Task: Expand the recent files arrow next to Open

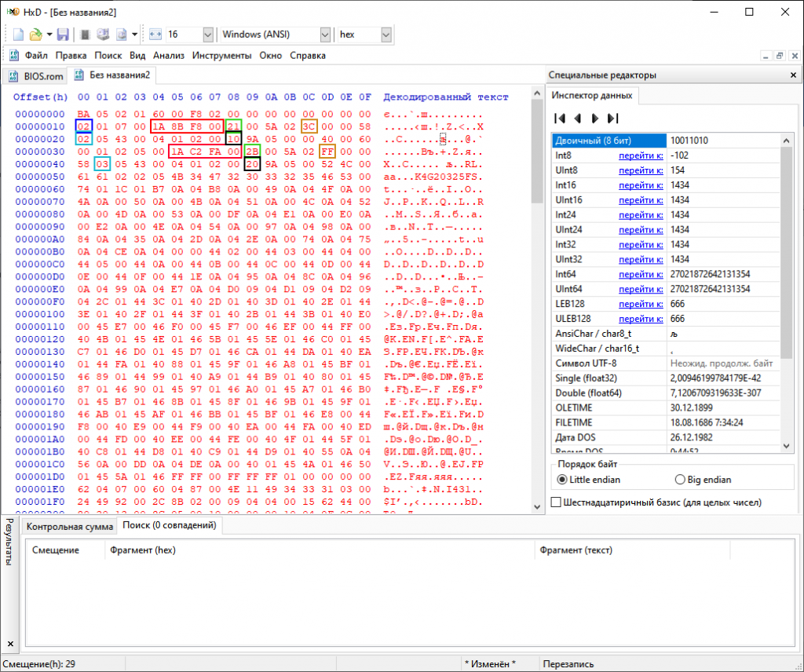Action: tap(49, 35)
